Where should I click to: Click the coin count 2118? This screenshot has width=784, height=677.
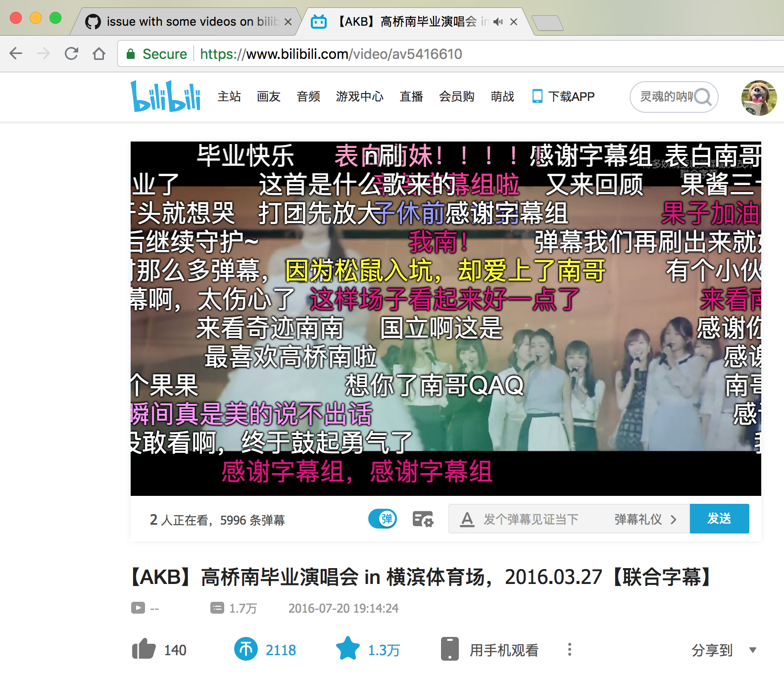(281, 650)
